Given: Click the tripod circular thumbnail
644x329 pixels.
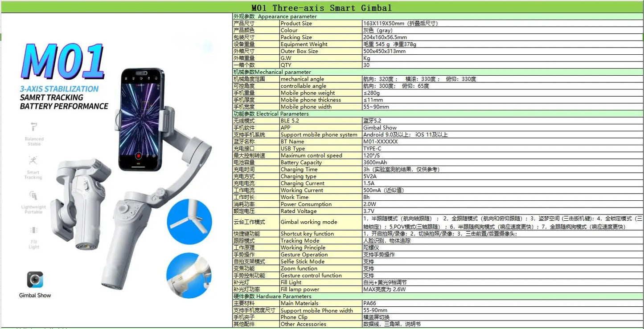Looking at the screenshot, I should [189, 222].
